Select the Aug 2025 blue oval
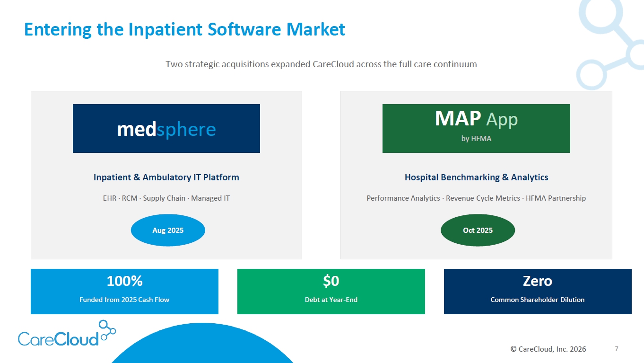 [x=168, y=230]
